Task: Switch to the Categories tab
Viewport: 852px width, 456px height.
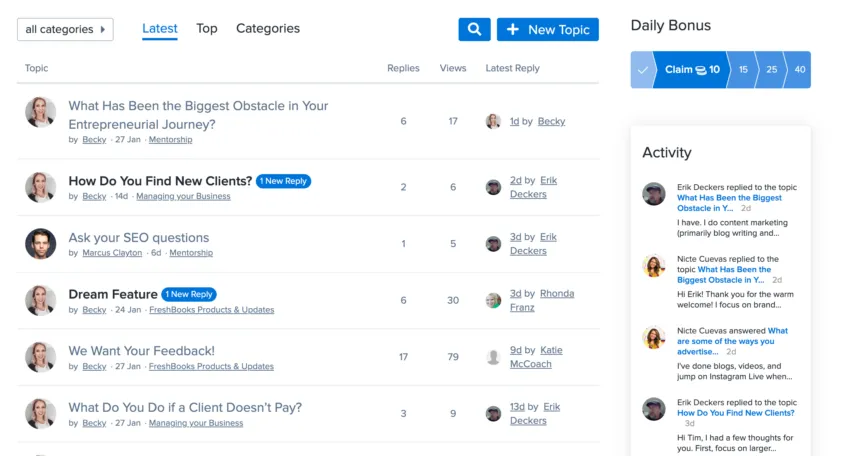Action: (x=268, y=29)
